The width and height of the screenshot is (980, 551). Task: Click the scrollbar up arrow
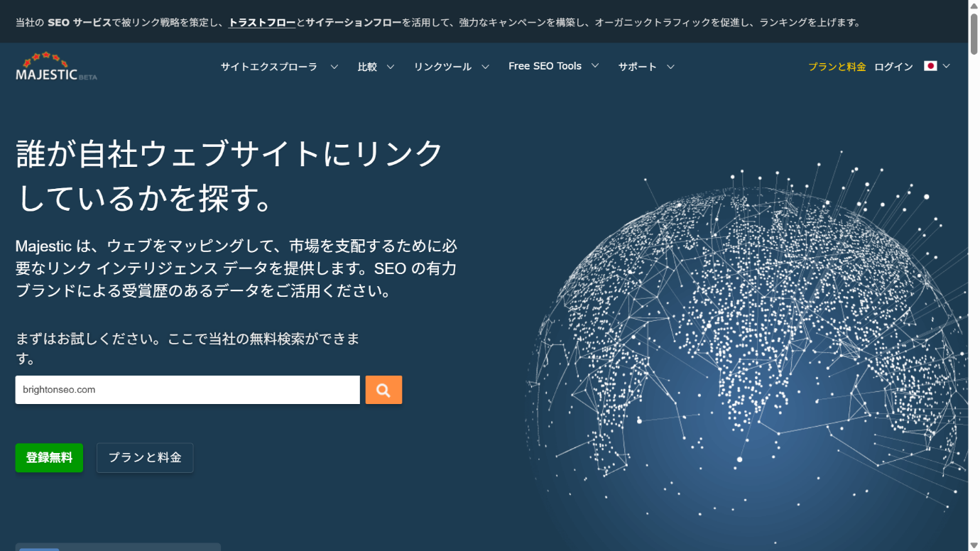click(974, 6)
